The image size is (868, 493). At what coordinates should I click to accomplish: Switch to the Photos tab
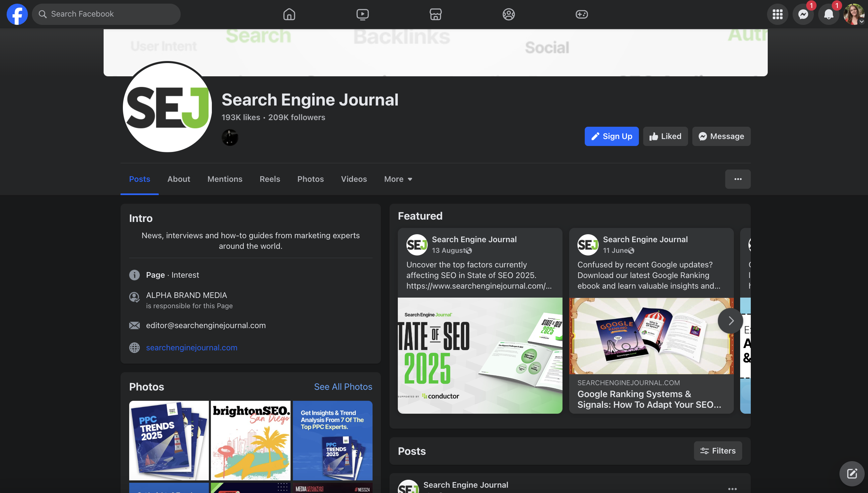coord(310,179)
